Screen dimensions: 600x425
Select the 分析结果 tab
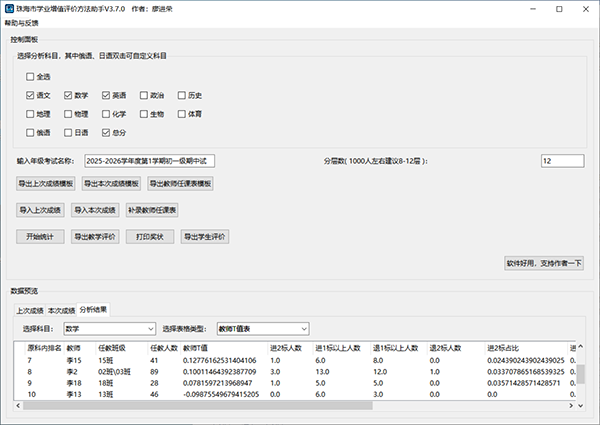point(93,309)
